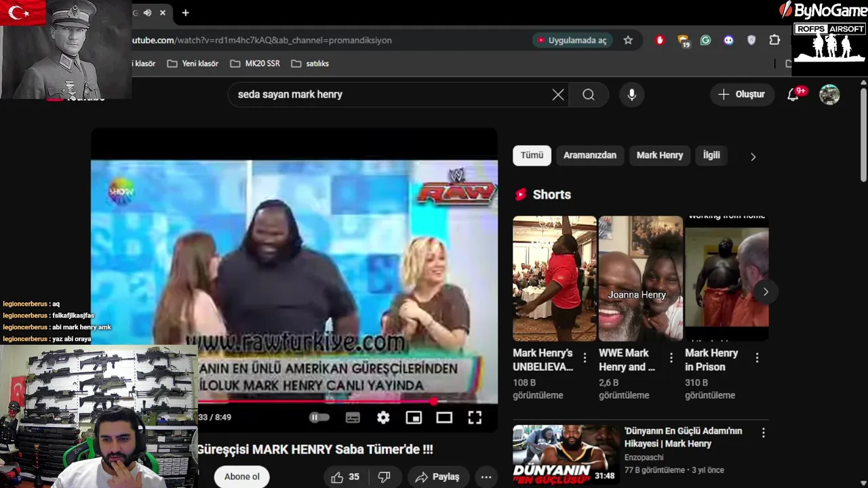Image resolution: width=868 pixels, height=488 pixels.
Task: Open the extension with badge 19
Action: click(684, 41)
